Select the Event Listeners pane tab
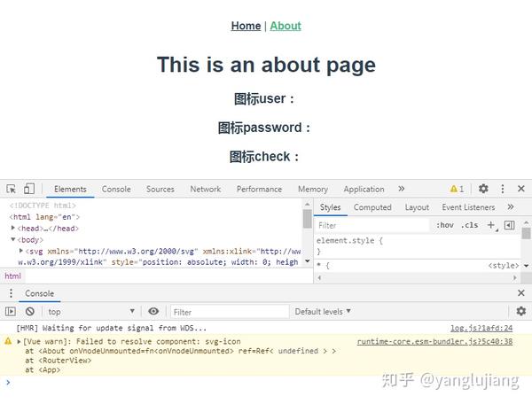This screenshot has height=404, width=532. (468, 207)
